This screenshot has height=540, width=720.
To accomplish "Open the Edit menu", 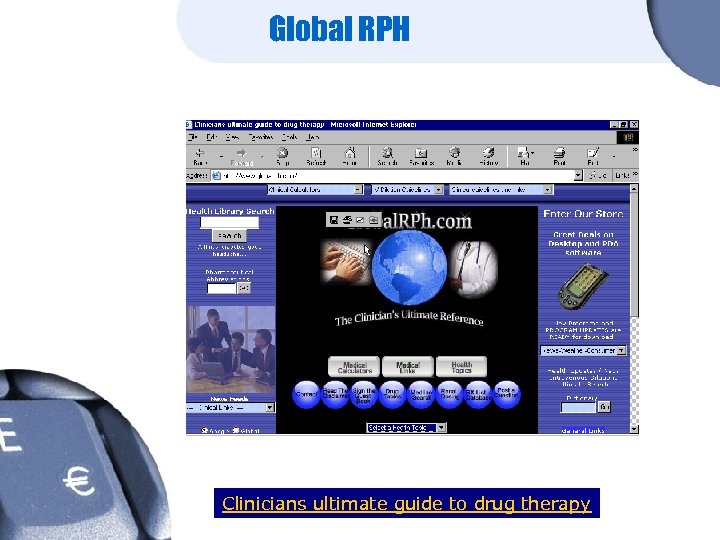I will (x=211, y=137).
